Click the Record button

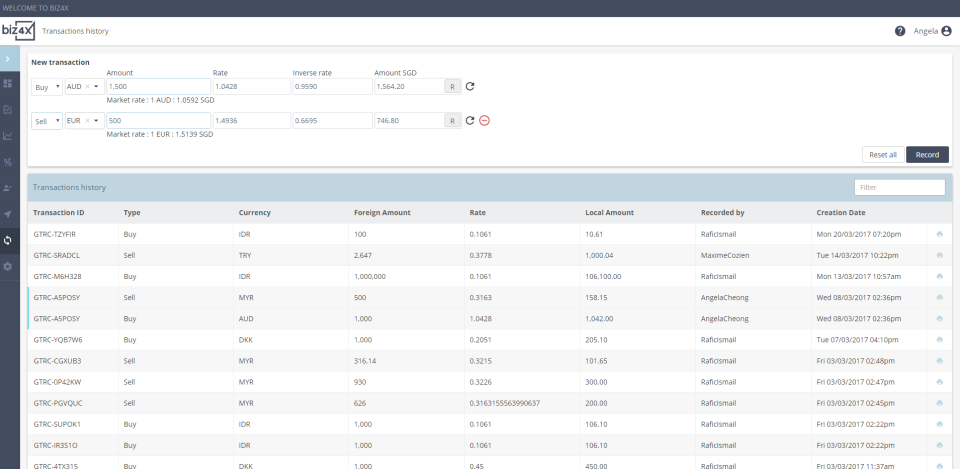coord(927,155)
